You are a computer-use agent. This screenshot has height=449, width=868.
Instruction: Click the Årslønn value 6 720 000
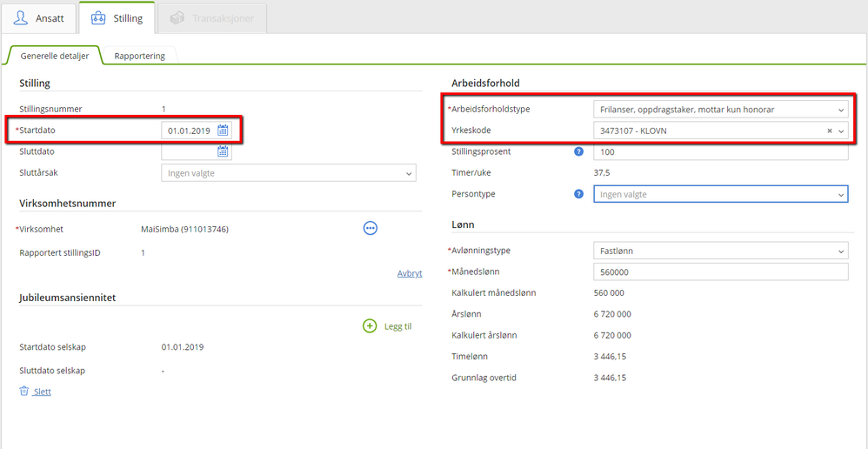tap(611, 314)
